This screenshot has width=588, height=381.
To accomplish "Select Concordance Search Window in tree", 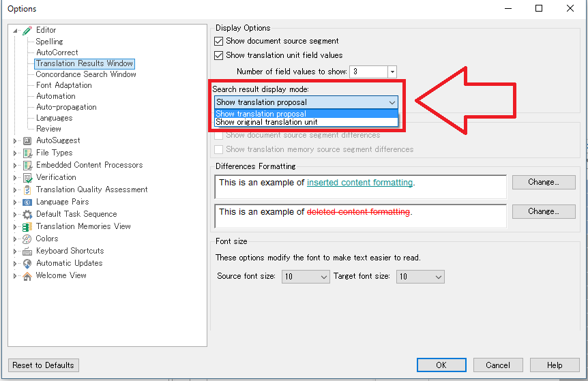I will [86, 74].
